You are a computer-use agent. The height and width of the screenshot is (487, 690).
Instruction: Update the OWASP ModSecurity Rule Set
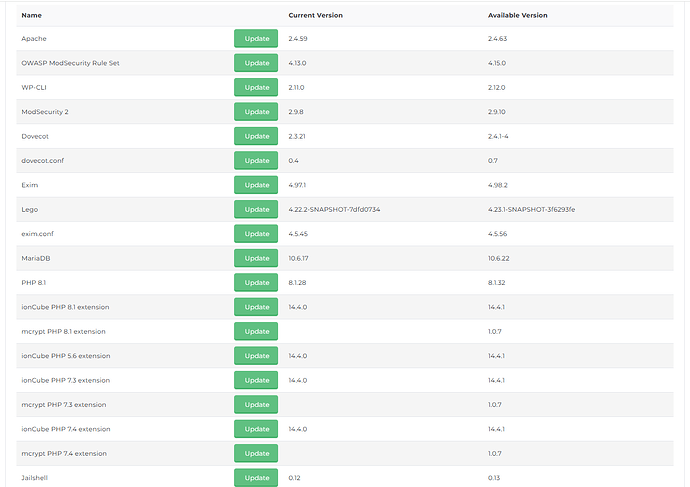(x=256, y=63)
